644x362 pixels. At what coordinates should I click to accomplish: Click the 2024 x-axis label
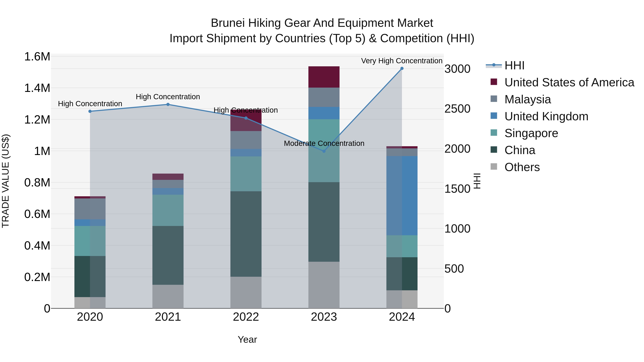(402, 317)
